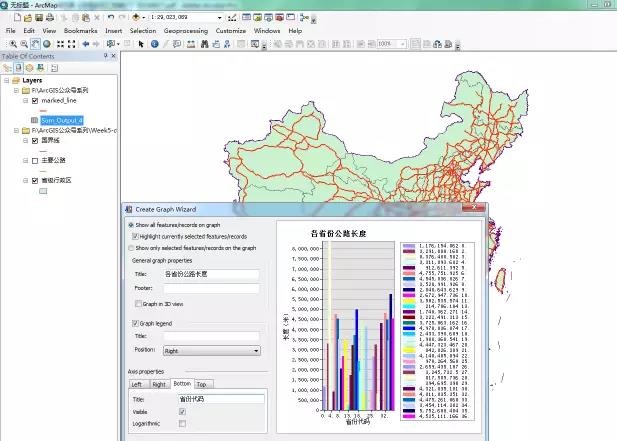Select the Zoom Out tool
This screenshot has height=441, width=617.
pos(24,44)
